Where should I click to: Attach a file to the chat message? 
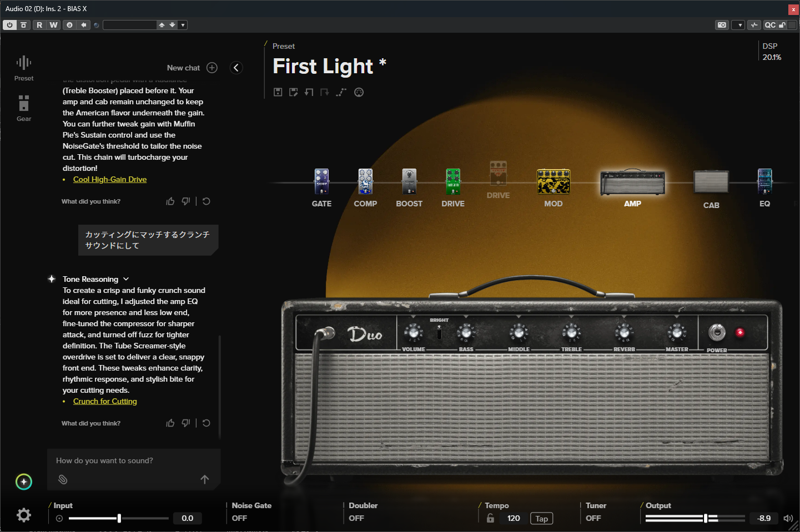click(63, 479)
